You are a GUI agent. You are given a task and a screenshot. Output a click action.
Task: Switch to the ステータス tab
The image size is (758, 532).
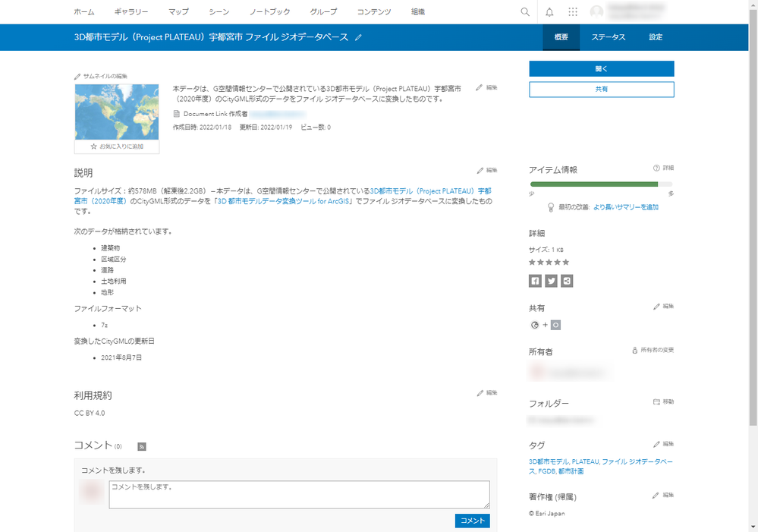[x=608, y=37]
